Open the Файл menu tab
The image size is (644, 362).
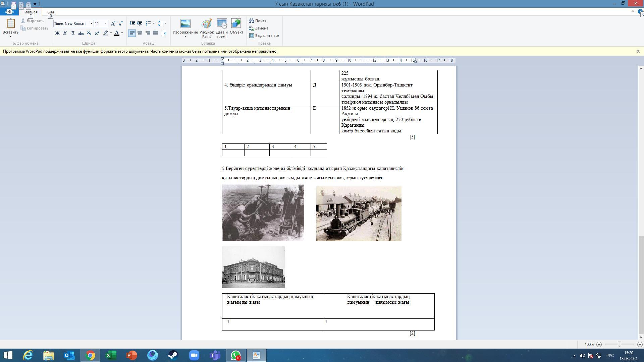pos(9,12)
